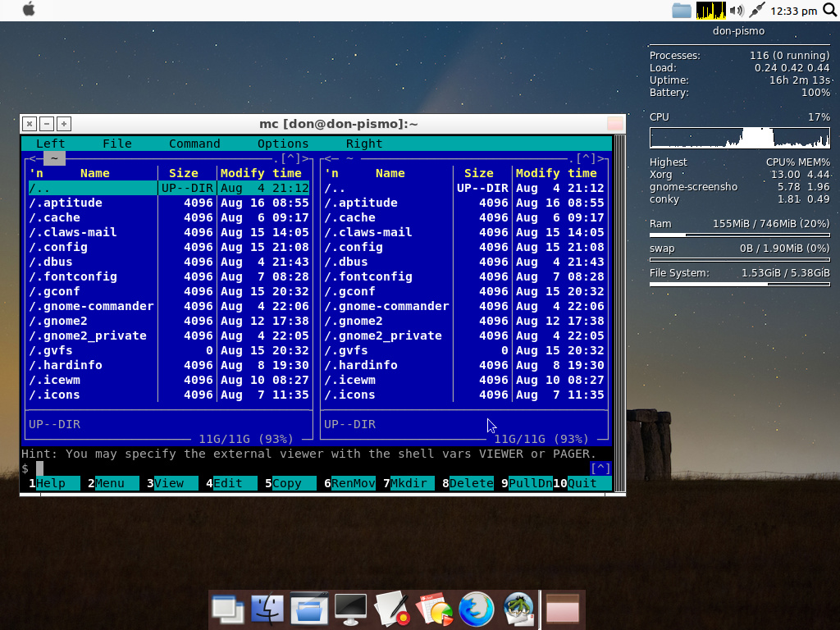The image size is (840, 630).
Task: Open the Finder face icon in dock
Action: tap(267, 609)
